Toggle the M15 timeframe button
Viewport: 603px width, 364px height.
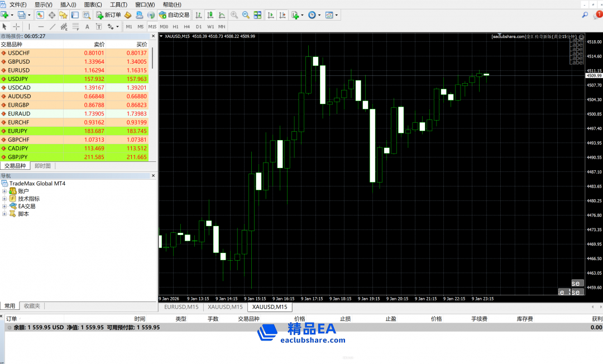pyautogui.click(x=152, y=26)
